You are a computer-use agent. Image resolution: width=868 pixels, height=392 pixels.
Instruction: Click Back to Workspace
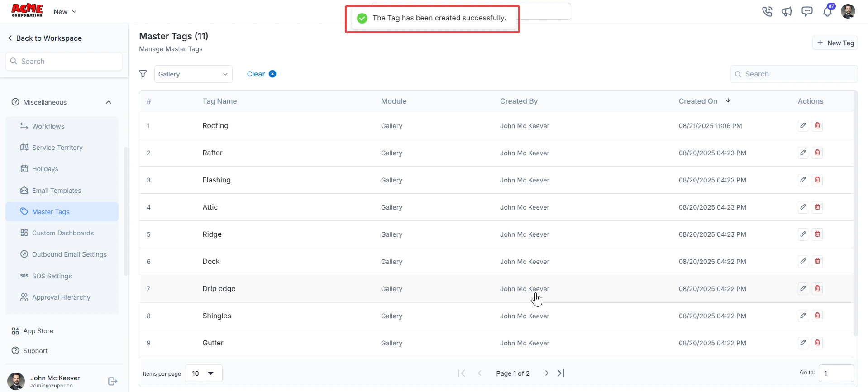coord(45,38)
